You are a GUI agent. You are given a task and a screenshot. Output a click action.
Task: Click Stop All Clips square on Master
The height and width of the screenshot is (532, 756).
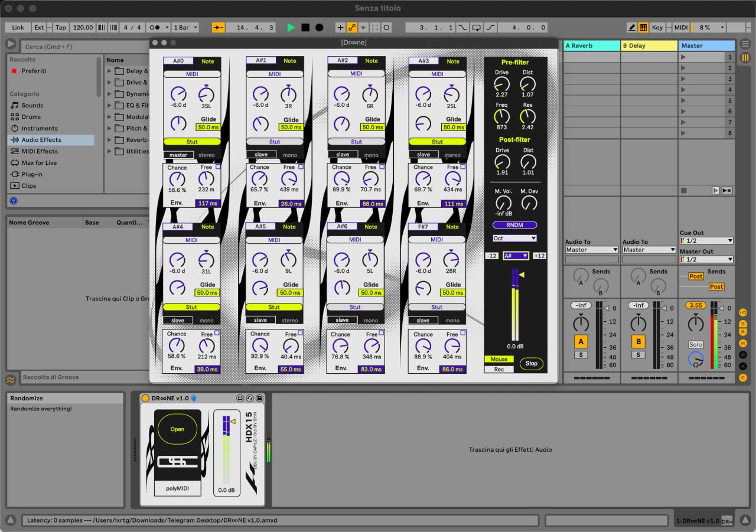pyautogui.click(x=684, y=190)
